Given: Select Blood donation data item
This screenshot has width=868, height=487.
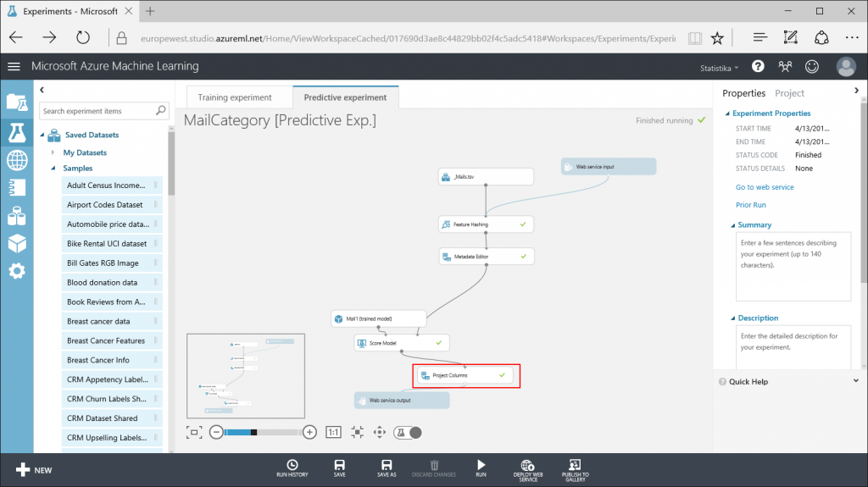Looking at the screenshot, I should coord(112,282).
